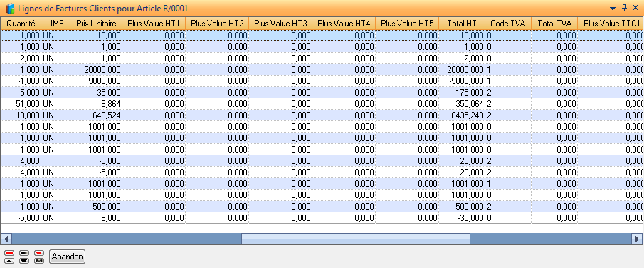Click the black up-arrow navigation icon
This screenshot has height=268, width=644.
(9, 261)
